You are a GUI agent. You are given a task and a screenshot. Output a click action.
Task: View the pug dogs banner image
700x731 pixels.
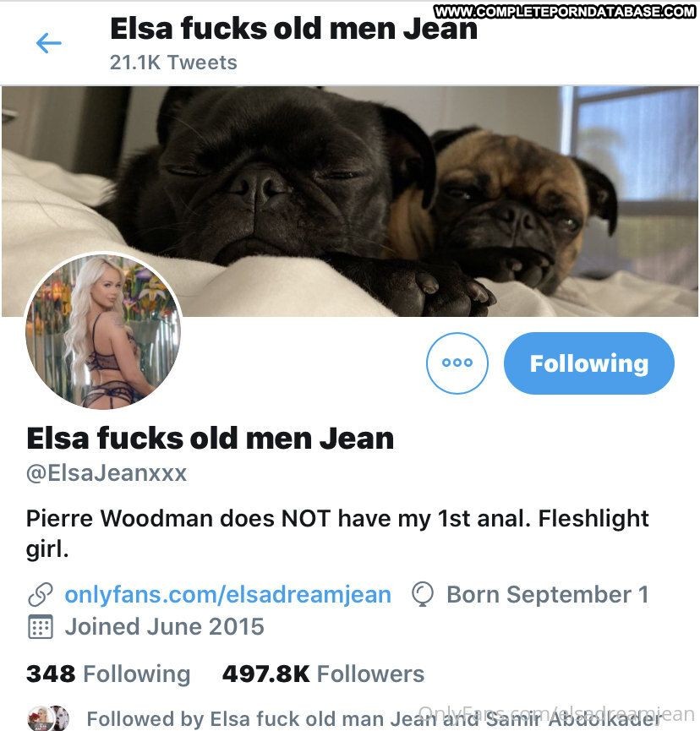click(350, 201)
